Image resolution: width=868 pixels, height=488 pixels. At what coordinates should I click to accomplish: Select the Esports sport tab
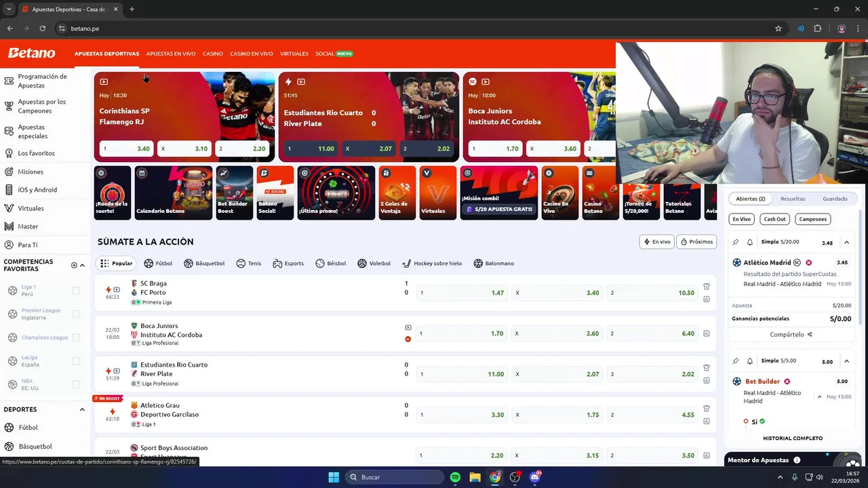tap(288, 263)
